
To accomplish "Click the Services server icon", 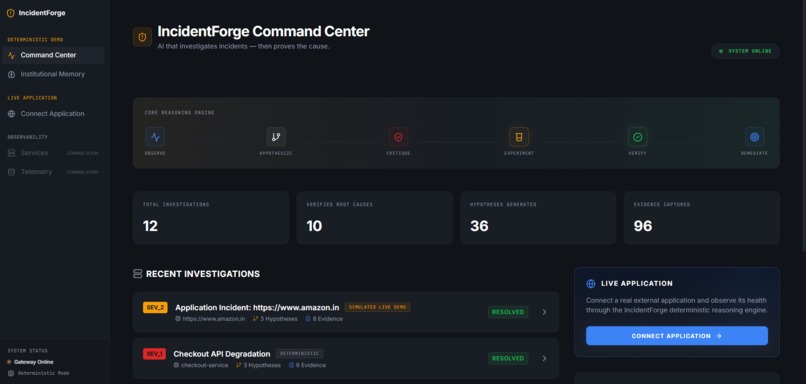I will point(11,153).
